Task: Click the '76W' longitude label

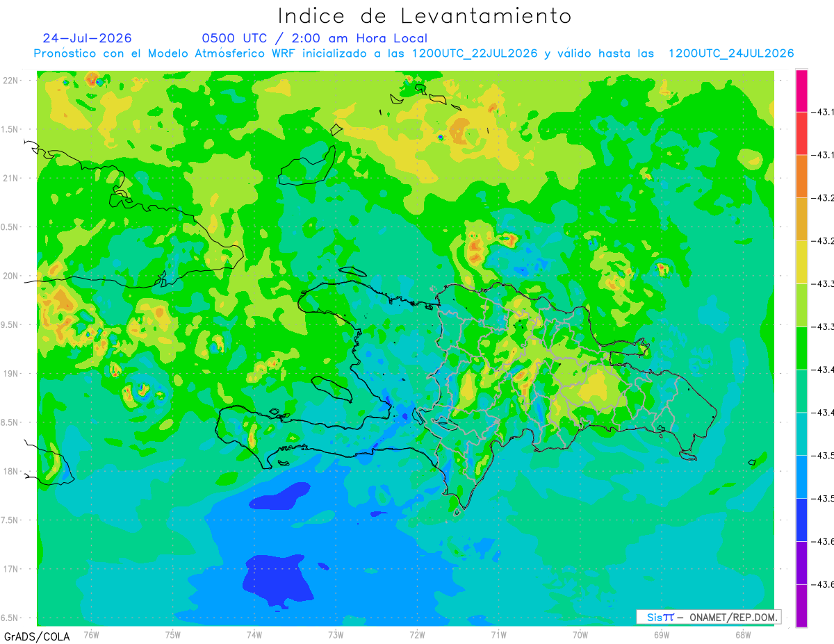Action: [x=91, y=635]
